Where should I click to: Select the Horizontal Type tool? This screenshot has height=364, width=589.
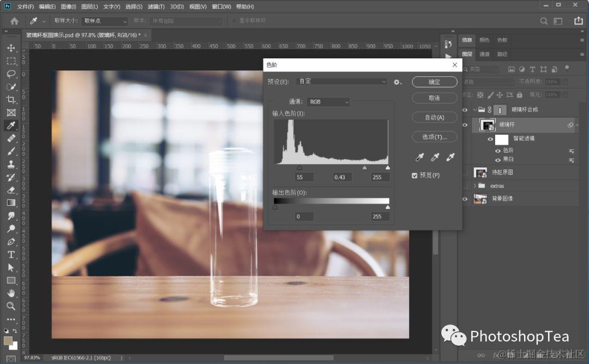[11, 255]
